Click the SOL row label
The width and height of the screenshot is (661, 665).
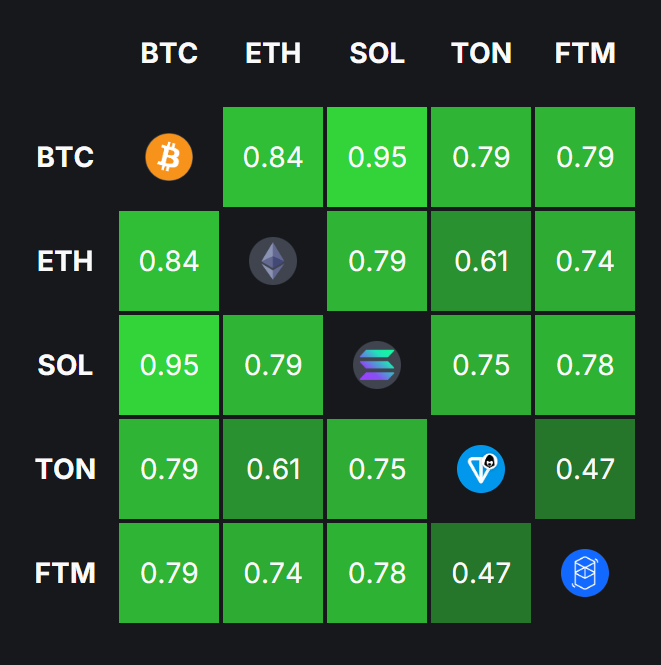point(66,365)
